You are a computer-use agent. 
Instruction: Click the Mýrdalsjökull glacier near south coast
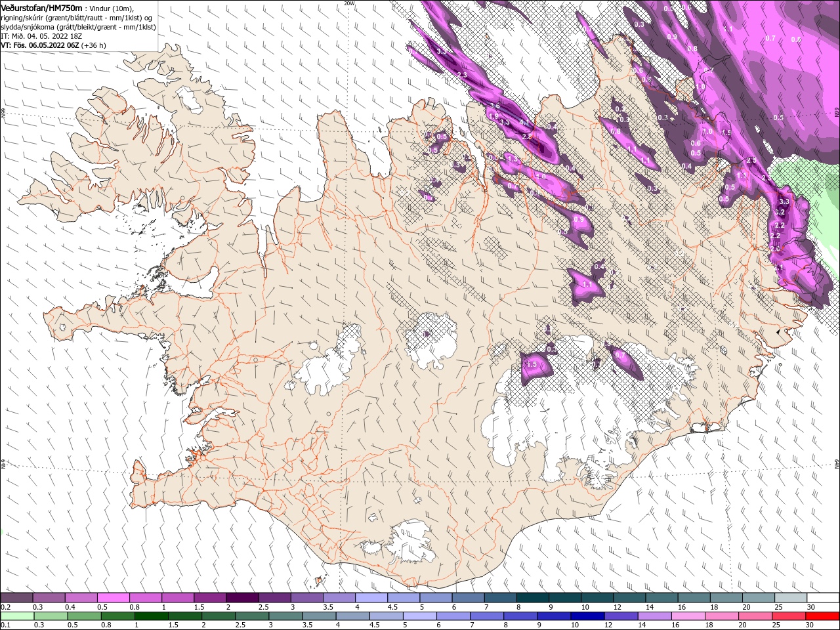410,541
